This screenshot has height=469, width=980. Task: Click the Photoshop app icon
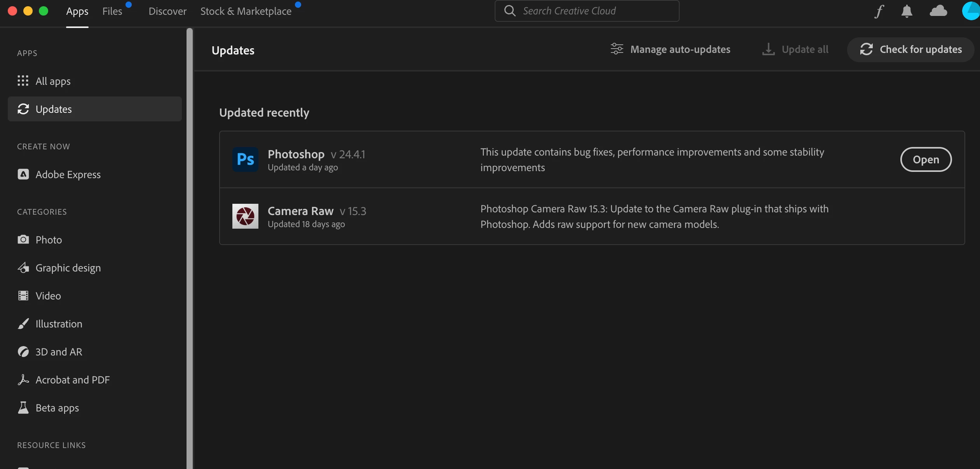(245, 159)
